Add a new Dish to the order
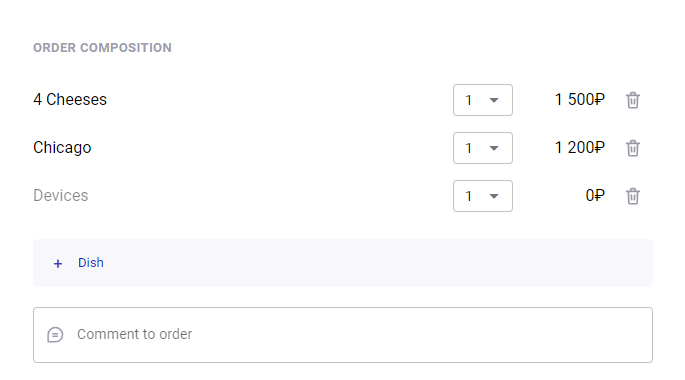The image size is (685, 380). [x=343, y=263]
